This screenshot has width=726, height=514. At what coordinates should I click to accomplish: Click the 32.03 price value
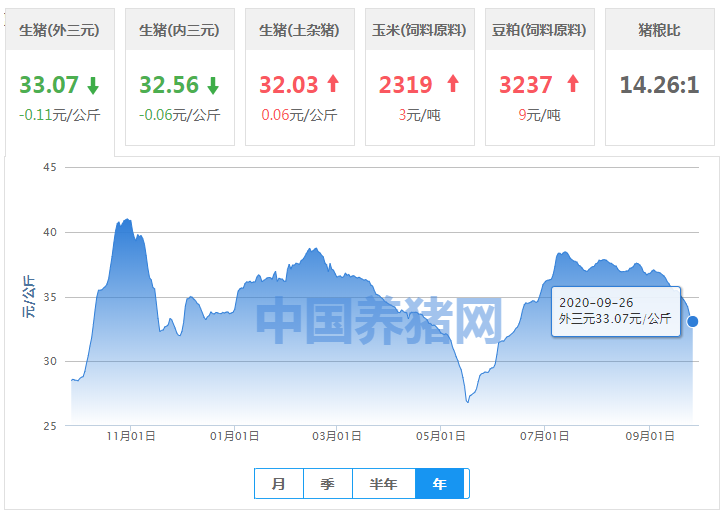point(289,85)
